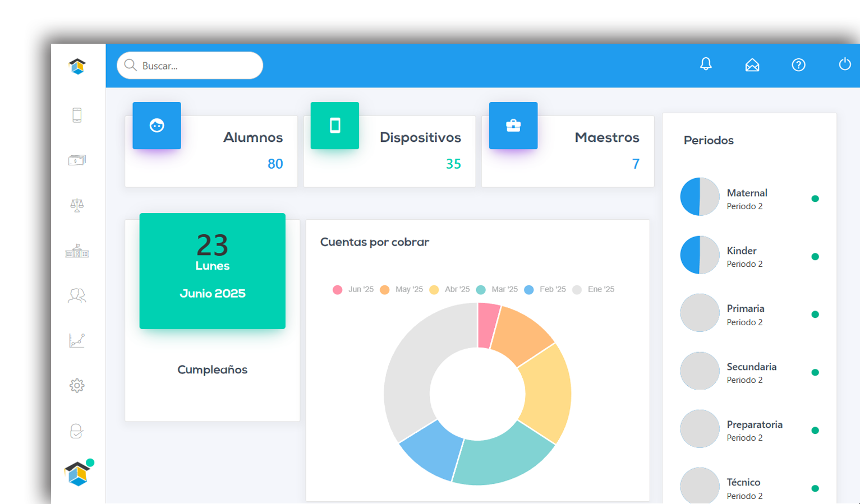
Task: Open the notifications bell icon
Action: pyautogui.click(x=706, y=64)
